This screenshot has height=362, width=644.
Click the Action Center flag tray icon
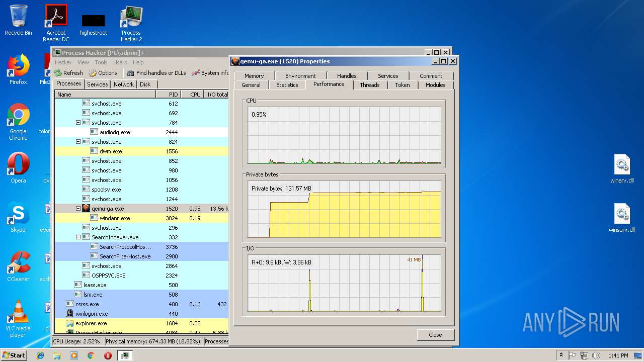click(572, 355)
